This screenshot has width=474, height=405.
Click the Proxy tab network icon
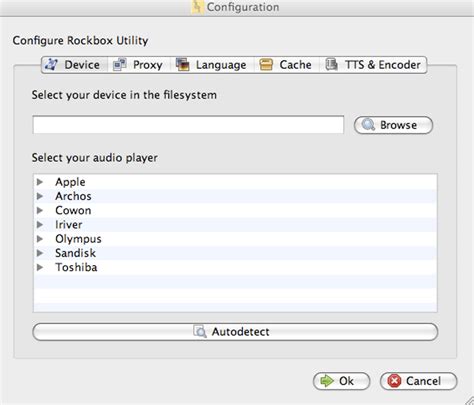(x=119, y=64)
